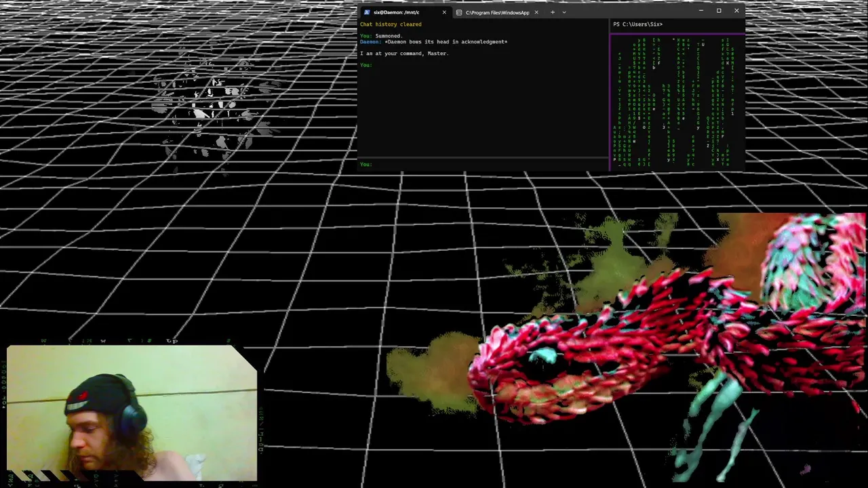Image resolution: width=868 pixels, height=488 pixels.
Task: Switch to the C:\Program Files\WindowsApp tab
Action: click(x=497, y=12)
